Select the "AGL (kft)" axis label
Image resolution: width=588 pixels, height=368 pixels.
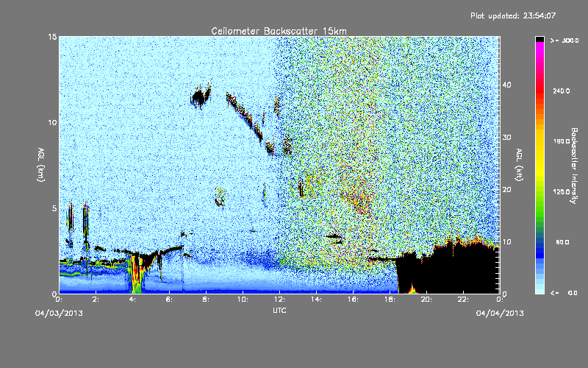coord(519,164)
